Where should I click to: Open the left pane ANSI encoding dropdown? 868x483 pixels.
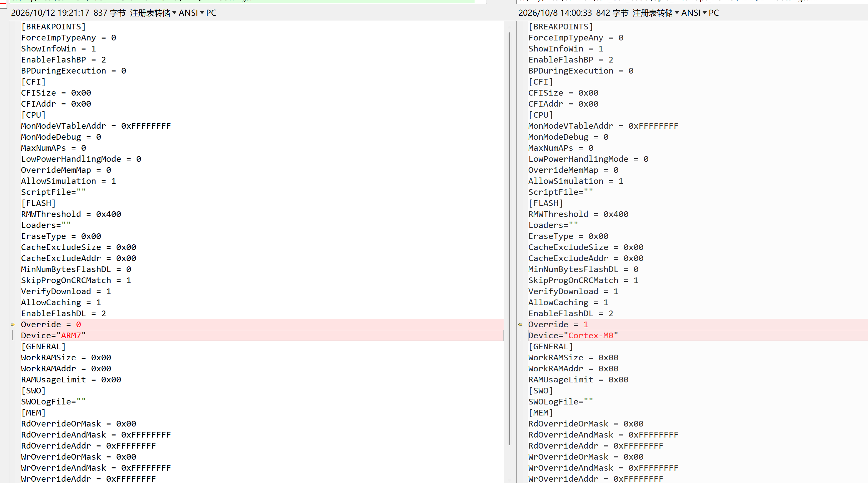coord(191,13)
